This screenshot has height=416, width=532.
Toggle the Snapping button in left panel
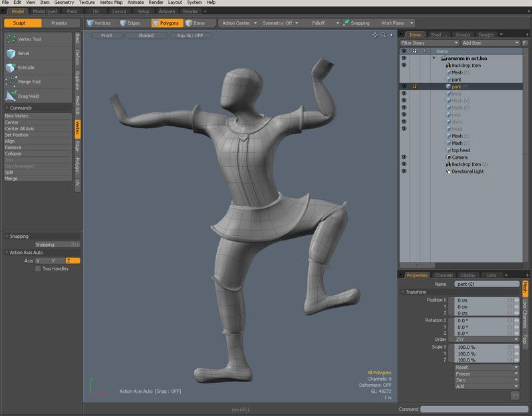pos(57,245)
